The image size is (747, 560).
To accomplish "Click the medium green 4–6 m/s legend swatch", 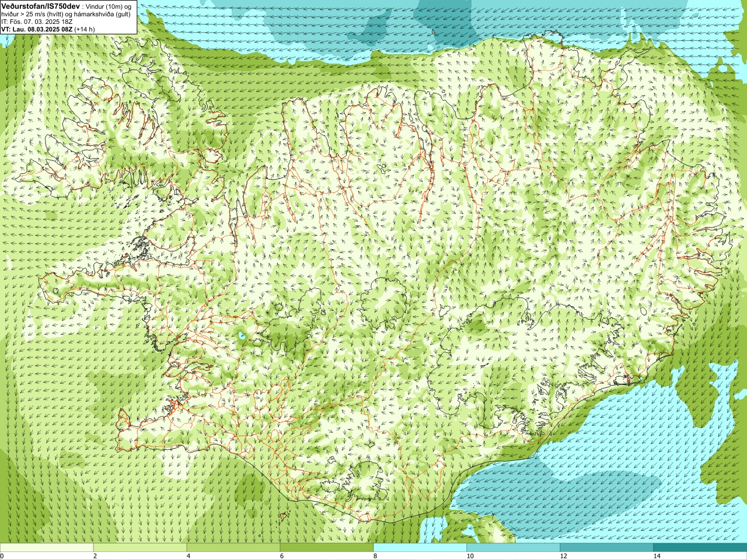I will 233,548.
